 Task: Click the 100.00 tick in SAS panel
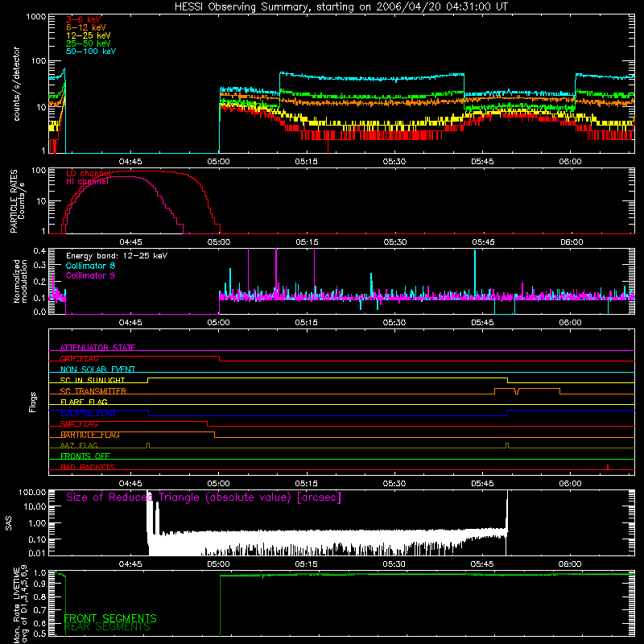[x=32, y=492]
